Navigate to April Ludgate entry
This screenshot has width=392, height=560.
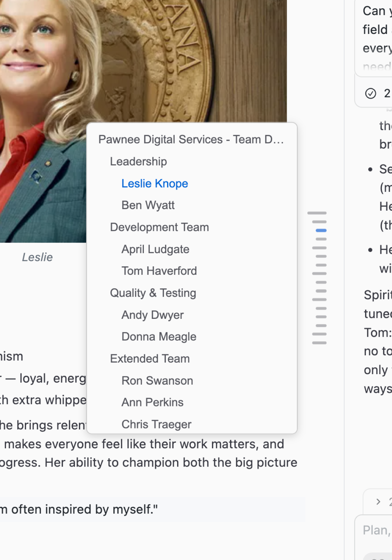pyautogui.click(x=155, y=249)
